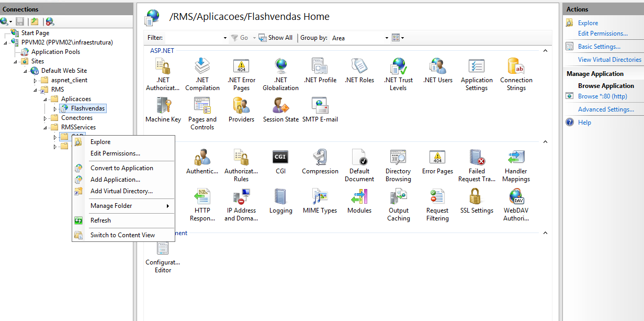Open the MIME Types feature

click(320, 201)
